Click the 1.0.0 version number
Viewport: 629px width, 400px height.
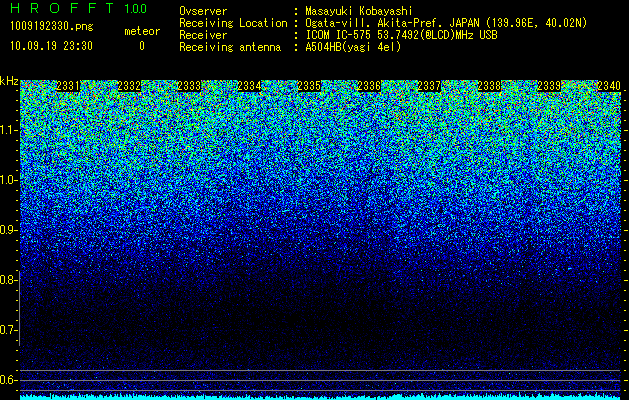click(135, 8)
